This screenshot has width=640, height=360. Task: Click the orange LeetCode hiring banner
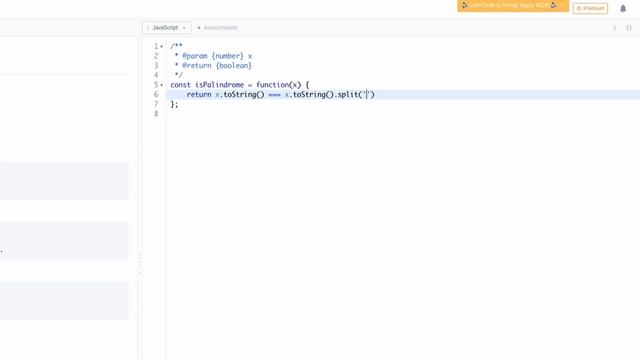pos(513,6)
